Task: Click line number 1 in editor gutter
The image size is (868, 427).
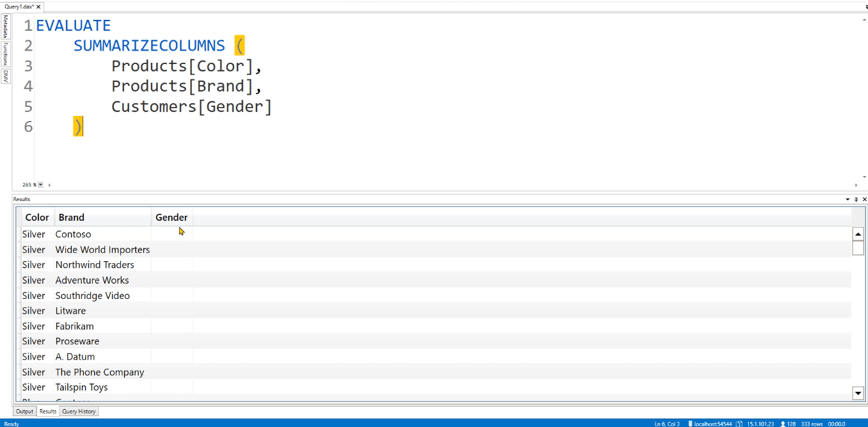Action: (x=28, y=26)
